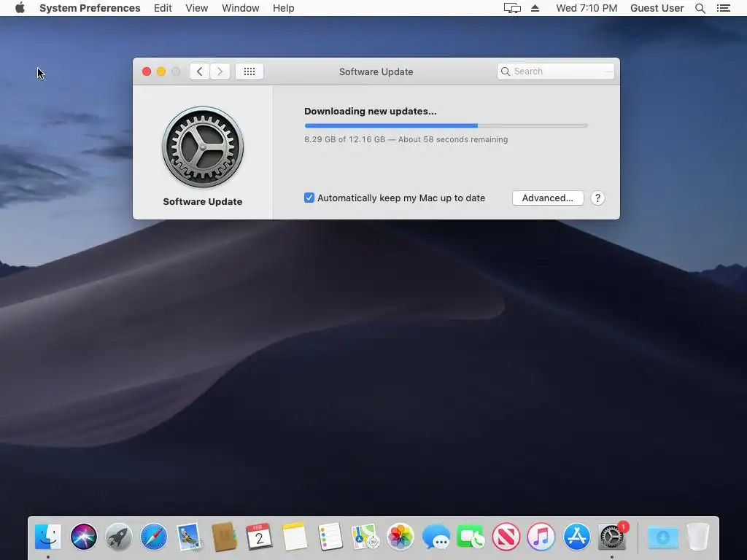
Task: Open Spotlight search in the menu bar
Action: pos(700,8)
